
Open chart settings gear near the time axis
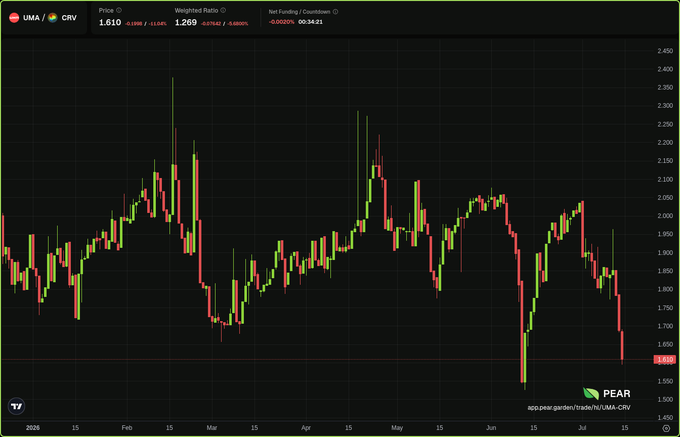tap(667, 428)
